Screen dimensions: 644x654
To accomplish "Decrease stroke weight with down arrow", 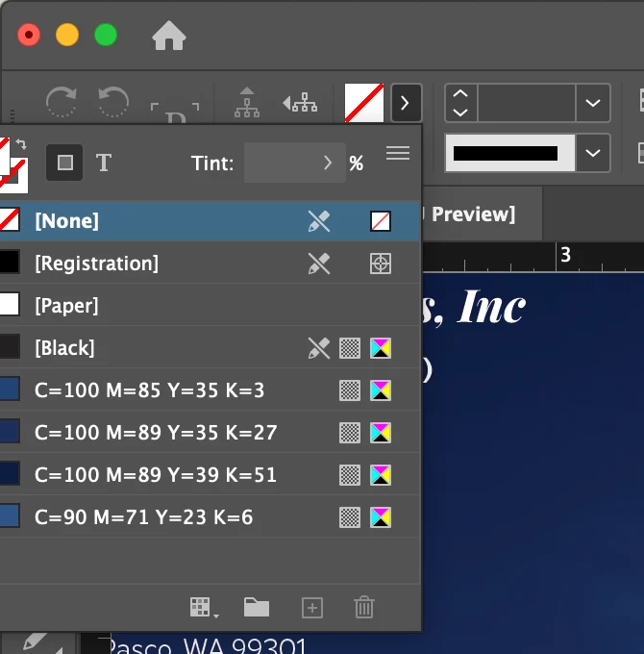I will click(x=460, y=113).
